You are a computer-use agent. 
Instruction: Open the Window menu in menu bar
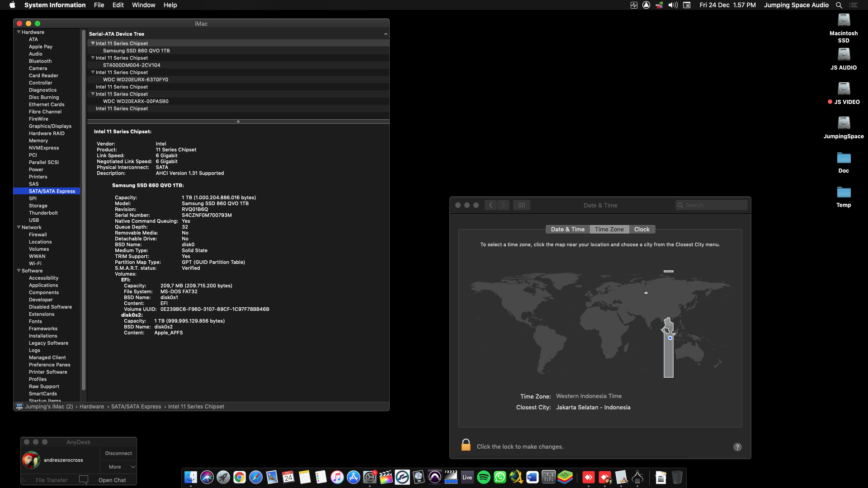(143, 5)
